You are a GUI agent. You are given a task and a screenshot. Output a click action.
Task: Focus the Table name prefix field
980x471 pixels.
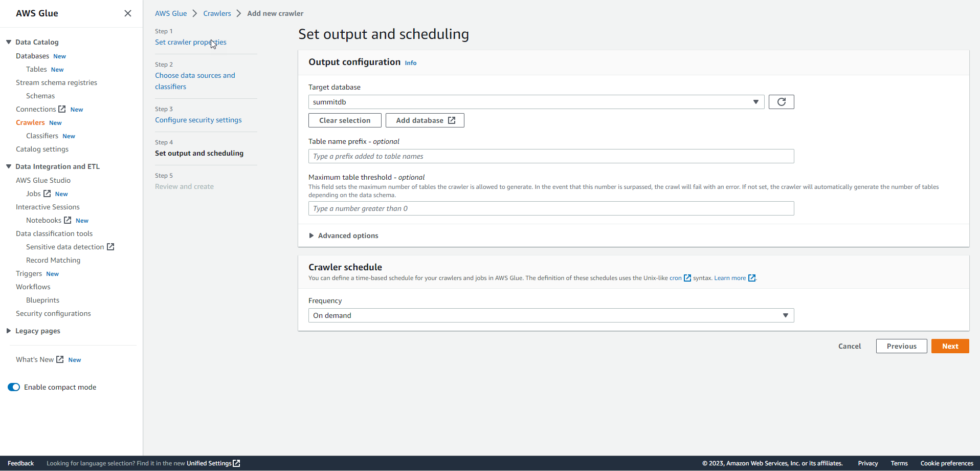point(551,156)
